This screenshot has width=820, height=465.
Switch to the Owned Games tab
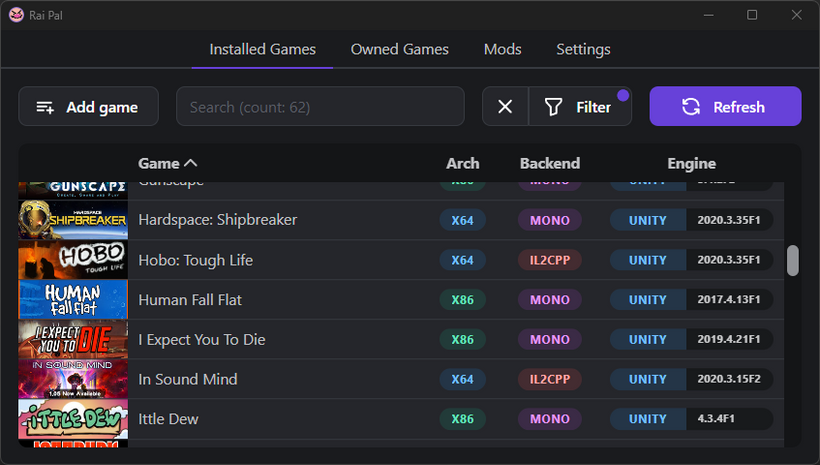coord(399,49)
